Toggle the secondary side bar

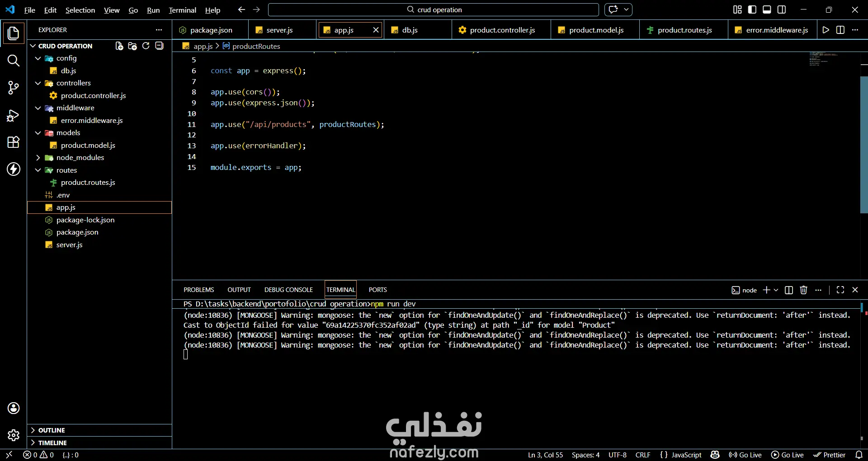tap(782, 9)
